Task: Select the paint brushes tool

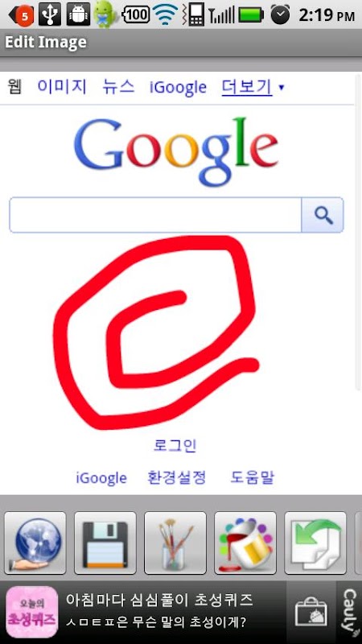Action: coord(175,543)
